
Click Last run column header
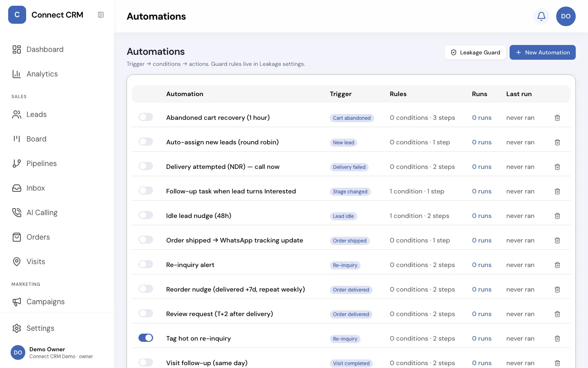pyautogui.click(x=519, y=94)
